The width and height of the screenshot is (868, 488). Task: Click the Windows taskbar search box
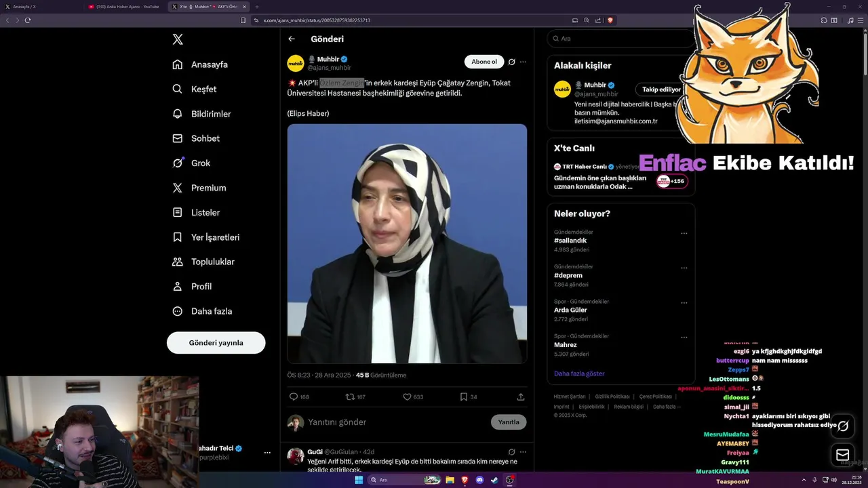pyautogui.click(x=405, y=480)
